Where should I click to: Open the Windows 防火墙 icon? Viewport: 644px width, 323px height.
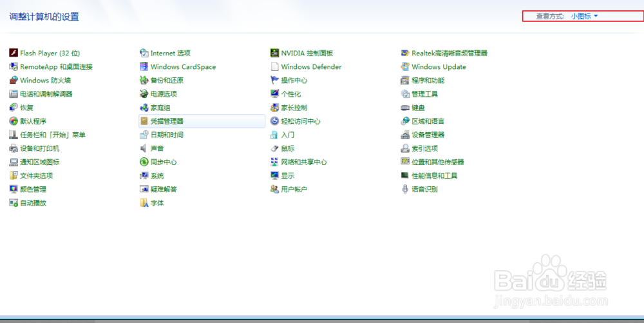tap(14, 80)
